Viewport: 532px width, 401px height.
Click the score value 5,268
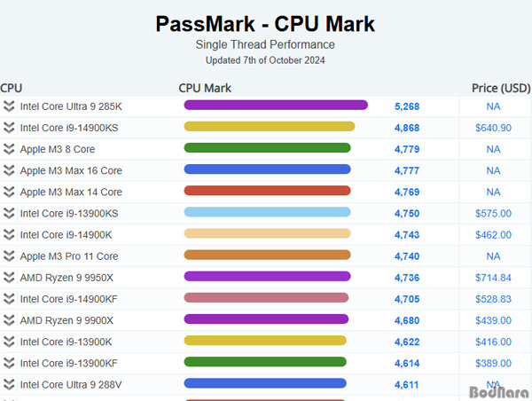tap(407, 106)
